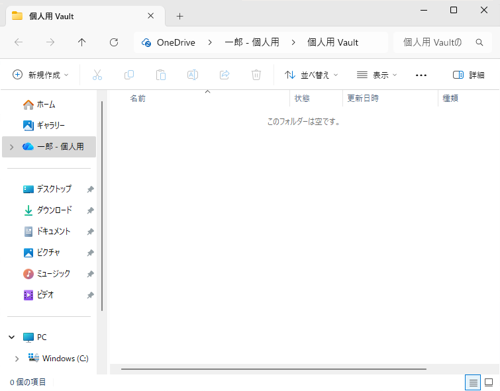Sort by 更新日時 column header
500x391 pixels.
click(391, 98)
